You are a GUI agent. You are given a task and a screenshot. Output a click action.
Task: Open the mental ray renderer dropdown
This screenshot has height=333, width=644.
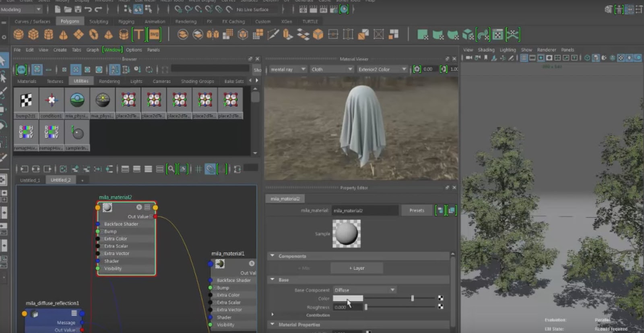(288, 69)
